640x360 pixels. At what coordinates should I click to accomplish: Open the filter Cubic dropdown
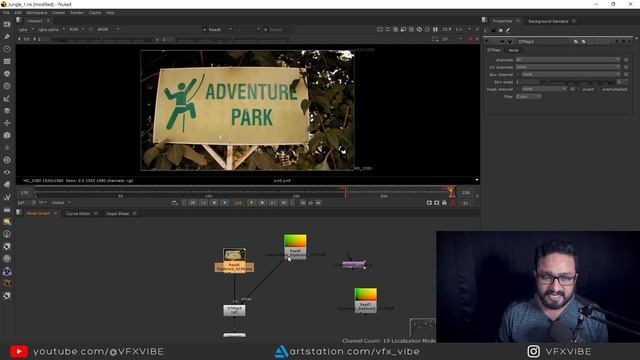[x=528, y=96]
